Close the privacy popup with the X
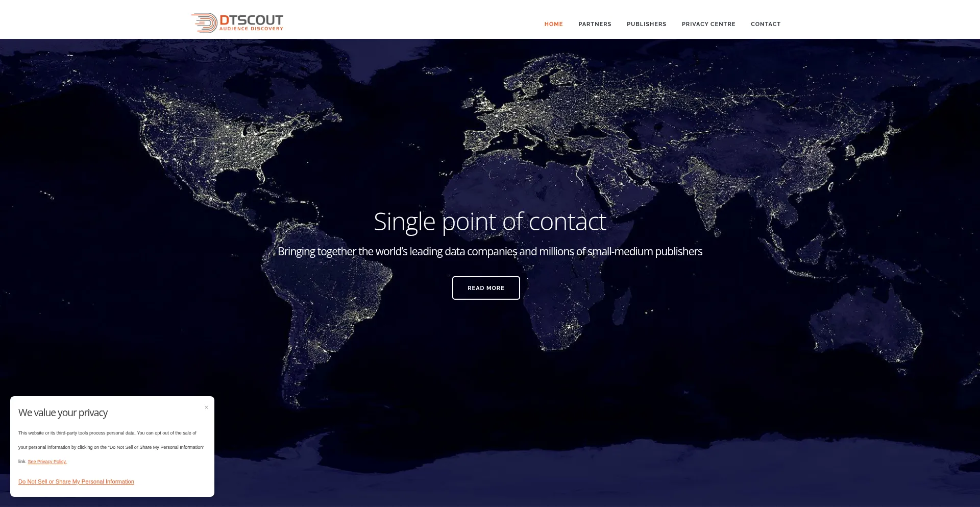Image resolution: width=980 pixels, height=507 pixels. tap(206, 407)
